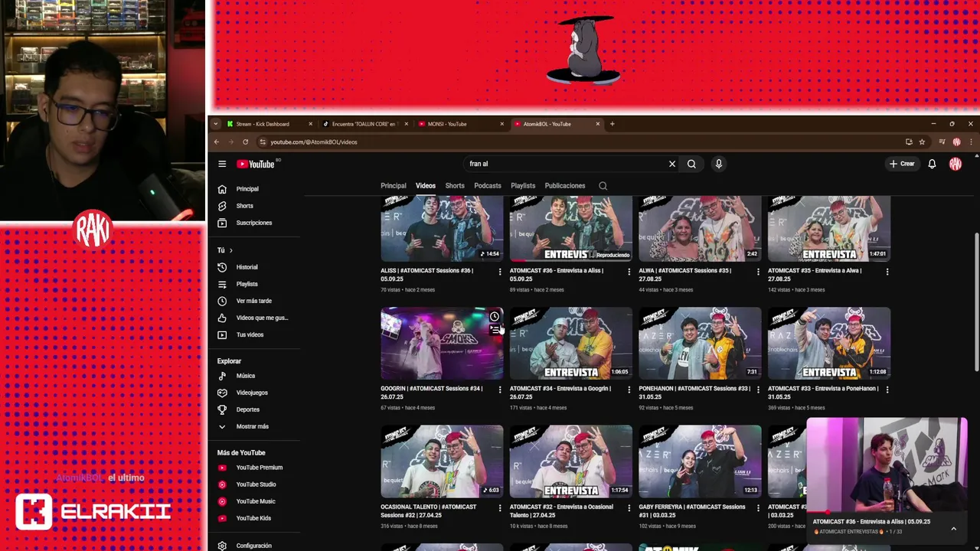This screenshot has height=551, width=980.
Task: Open options for ATOMICAST #35 Entrevista a Alwa
Action: click(x=887, y=272)
